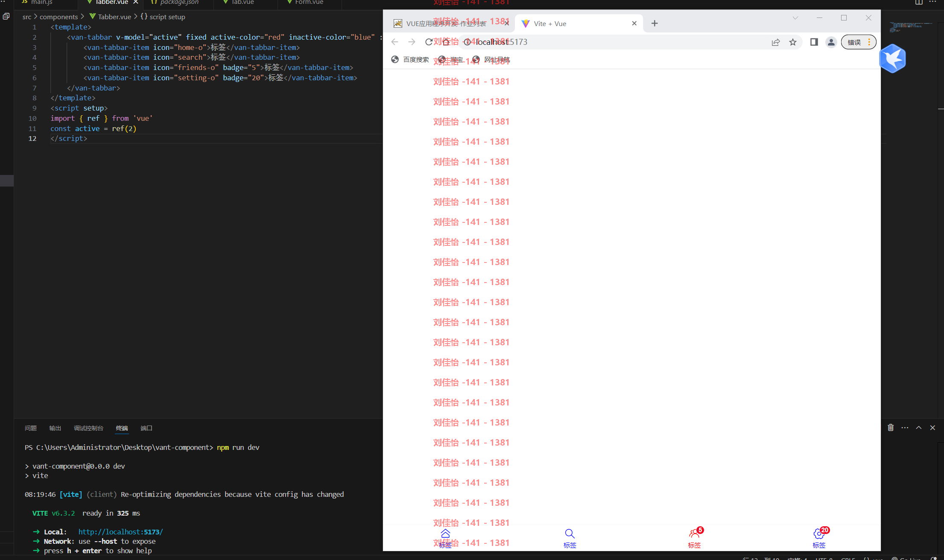Viewport: 944px width, 560px height.
Task: Share this page from the address bar
Action: pos(776,42)
